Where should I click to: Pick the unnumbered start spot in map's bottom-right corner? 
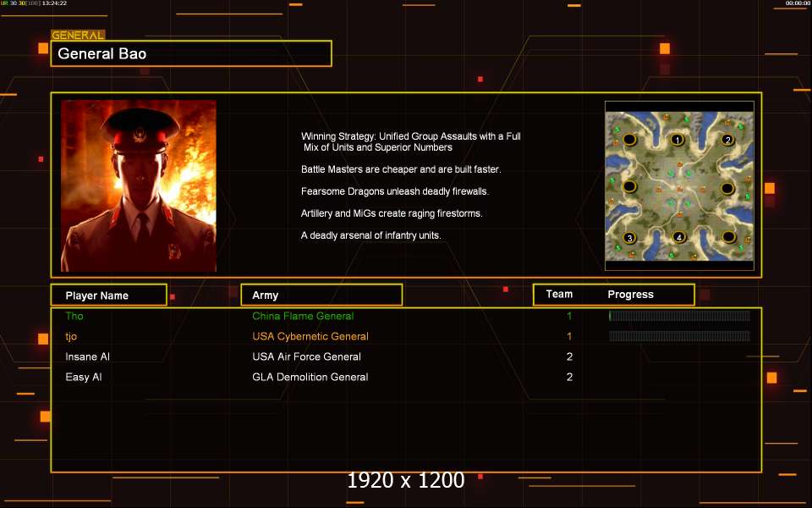click(x=728, y=237)
